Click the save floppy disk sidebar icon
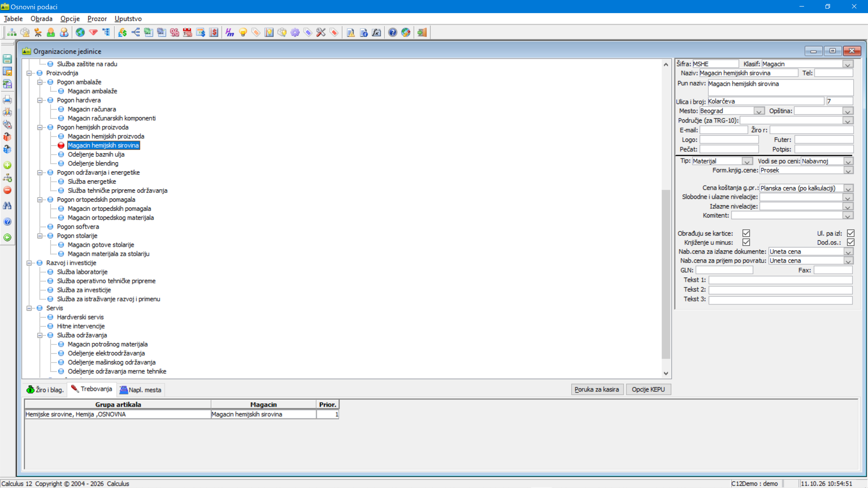868x488 pixels. pyautogui.click(x=7, y=59)
